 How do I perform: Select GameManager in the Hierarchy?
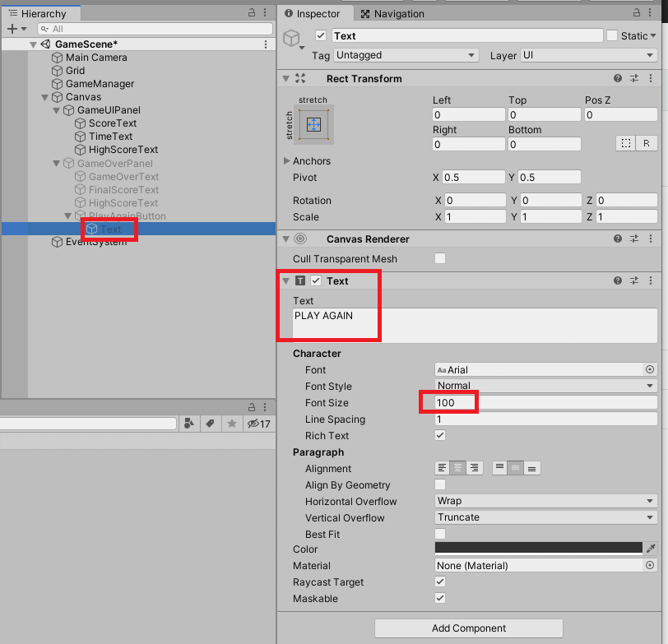[100, 84]
